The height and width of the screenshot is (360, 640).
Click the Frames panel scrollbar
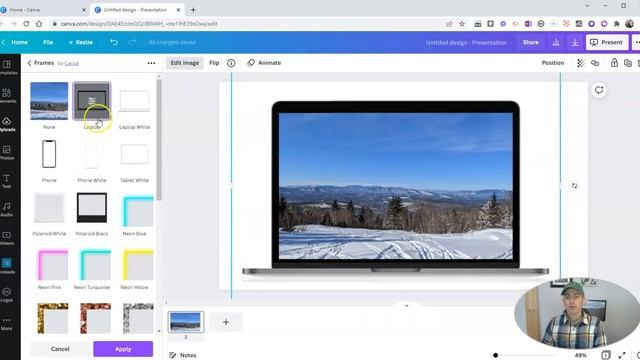click(159, 140)
